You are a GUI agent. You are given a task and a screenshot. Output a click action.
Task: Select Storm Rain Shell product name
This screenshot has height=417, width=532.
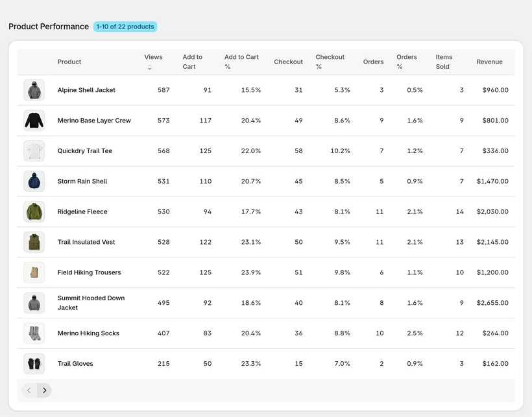point(82,182)
